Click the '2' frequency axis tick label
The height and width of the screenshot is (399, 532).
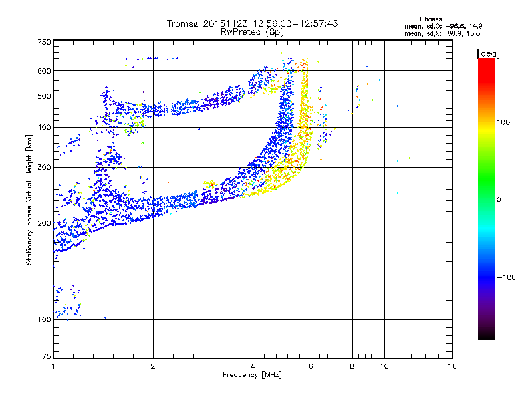153,366
